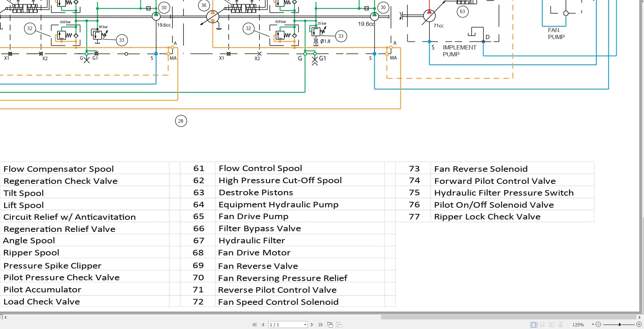Enable single page view mode
644x329 pixels.
point(534,325)
